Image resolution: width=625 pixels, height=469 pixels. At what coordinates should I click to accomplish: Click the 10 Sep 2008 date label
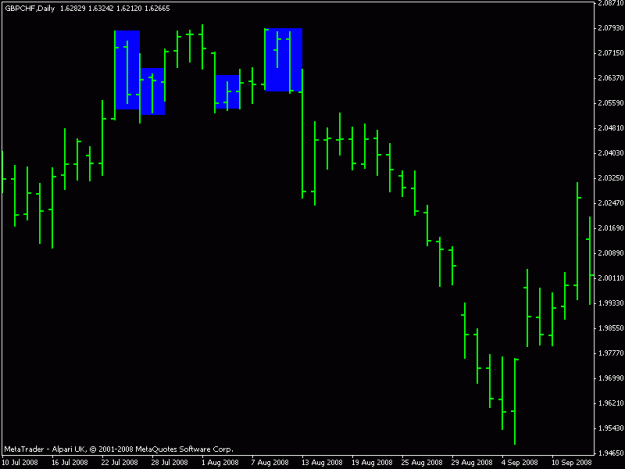tap(572, 463)
